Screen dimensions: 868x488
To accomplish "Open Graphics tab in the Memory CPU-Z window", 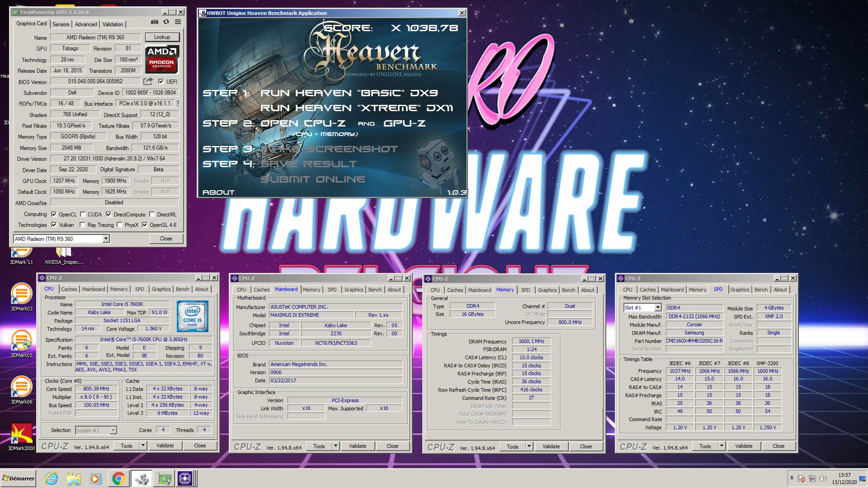I will tap(547, 290).
